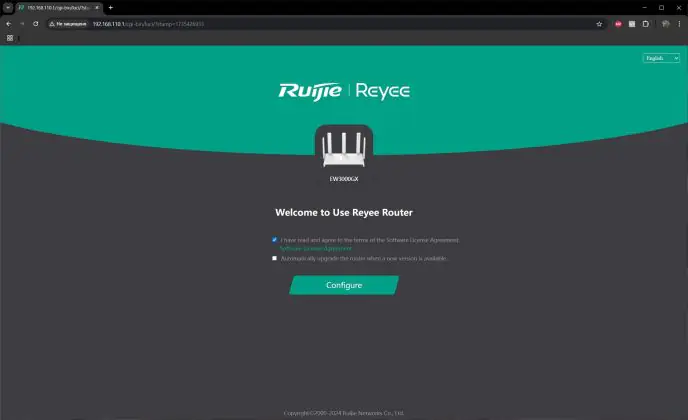Screen dimensions: 688x420
Task: Select the 192.168.110.1 browser tab
Action: 59,7
